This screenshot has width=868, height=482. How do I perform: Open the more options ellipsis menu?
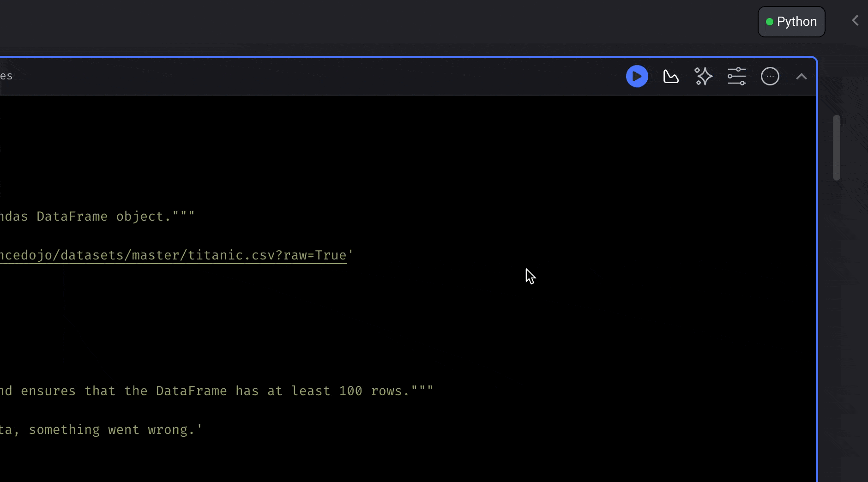coord(770,77)
